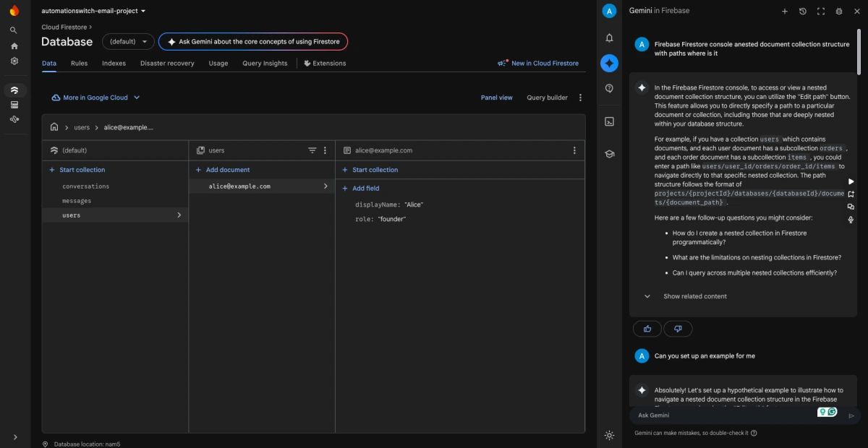Viewport: 868px width, 448px height.
Task: Click the microphone icon beside Gemini response
Action: (x=851, y=220)
